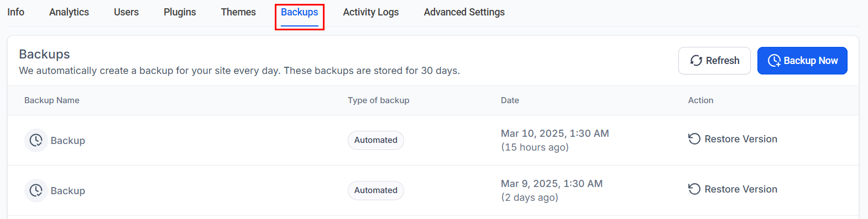Click restore arrow icon for Mar 10 backup
This screenshot has height=219, width=868.
click(694, 139)
